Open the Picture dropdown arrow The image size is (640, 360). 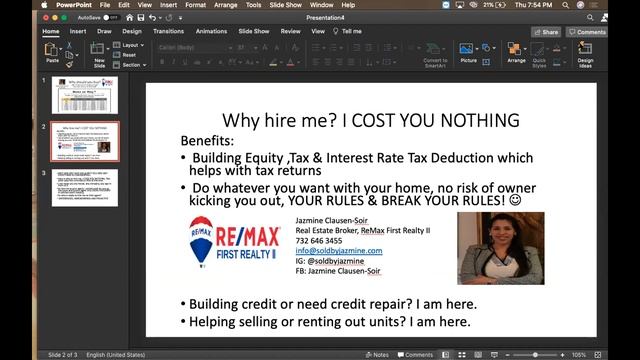coord(476,49)
